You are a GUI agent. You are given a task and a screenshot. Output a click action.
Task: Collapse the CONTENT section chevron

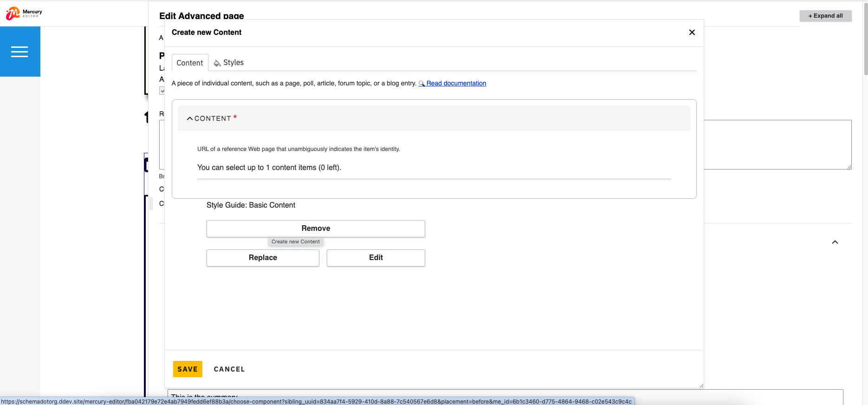click(190, 118)
